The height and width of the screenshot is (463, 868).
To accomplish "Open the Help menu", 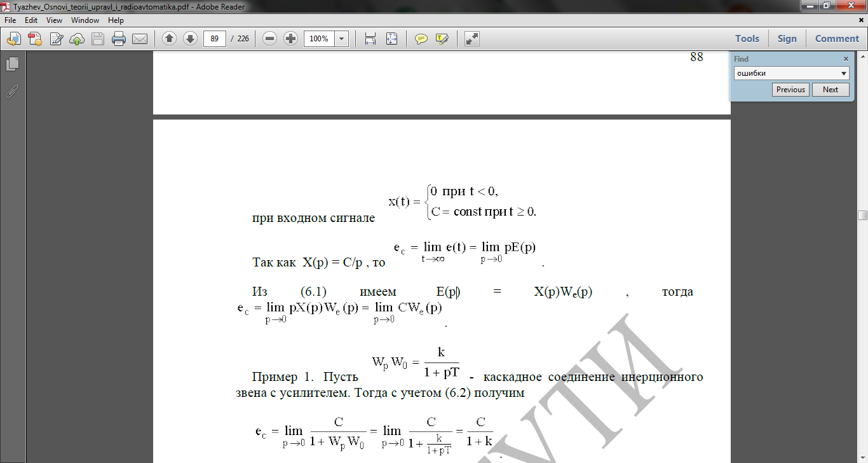I will click(116, 20).
